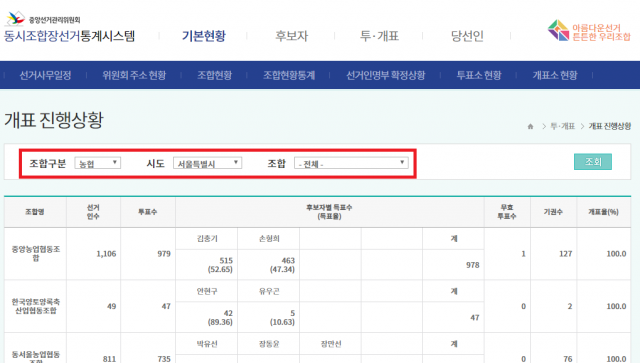Viewport: 640px width, 363px height.
Task: Go to 조합현황통계 submenu
Action: (289, 75)
